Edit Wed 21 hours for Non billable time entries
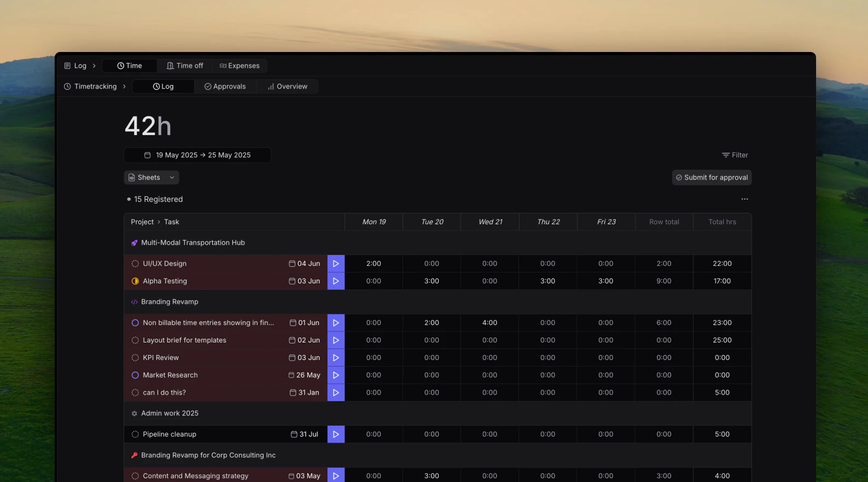Screen dimensions: 868x482 tap(490, 323)
